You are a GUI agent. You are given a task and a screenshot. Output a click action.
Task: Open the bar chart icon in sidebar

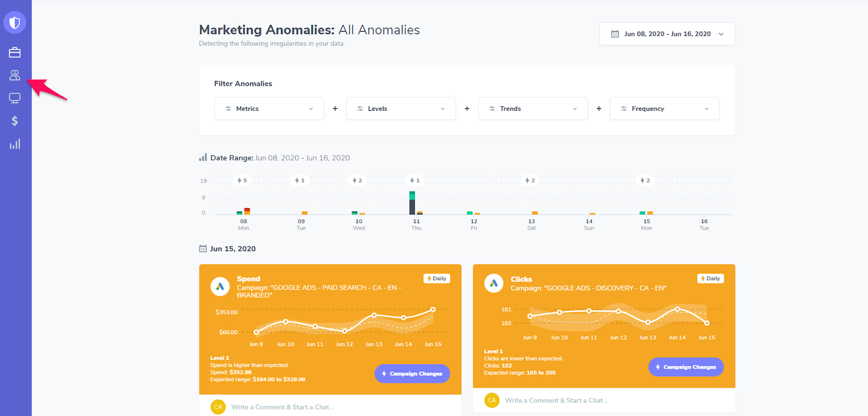[x=15, y=144]
